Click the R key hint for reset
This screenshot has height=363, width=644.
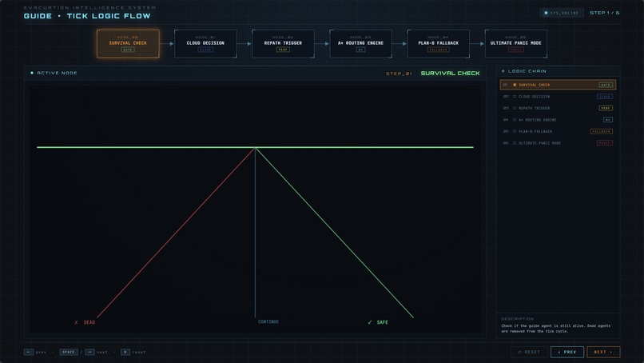point(125,352)
